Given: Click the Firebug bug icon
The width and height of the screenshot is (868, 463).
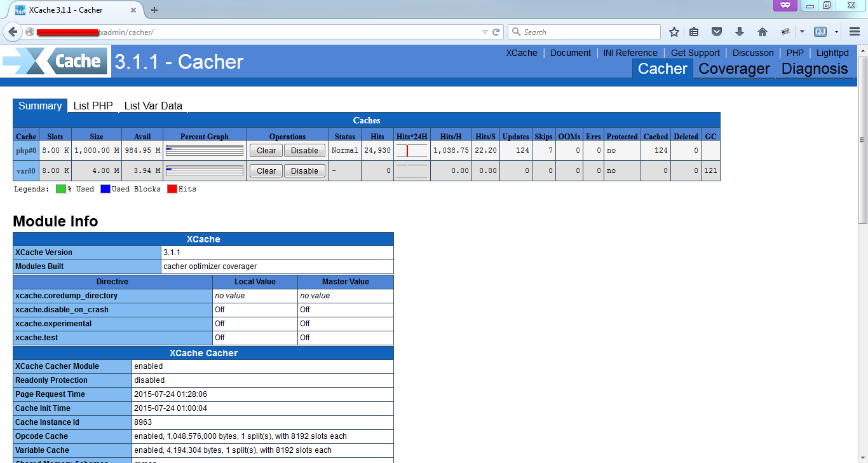Looking at the screenshot, I should 785,32.
